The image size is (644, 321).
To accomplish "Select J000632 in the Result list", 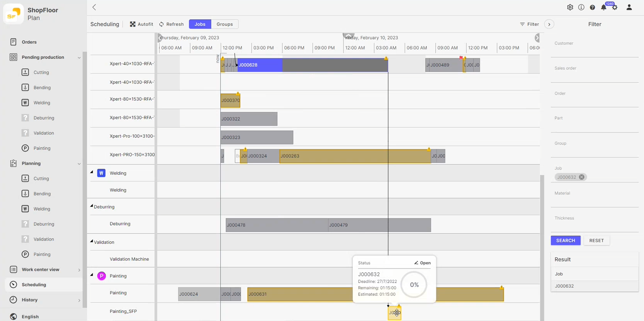I will (x=594, y=286).
